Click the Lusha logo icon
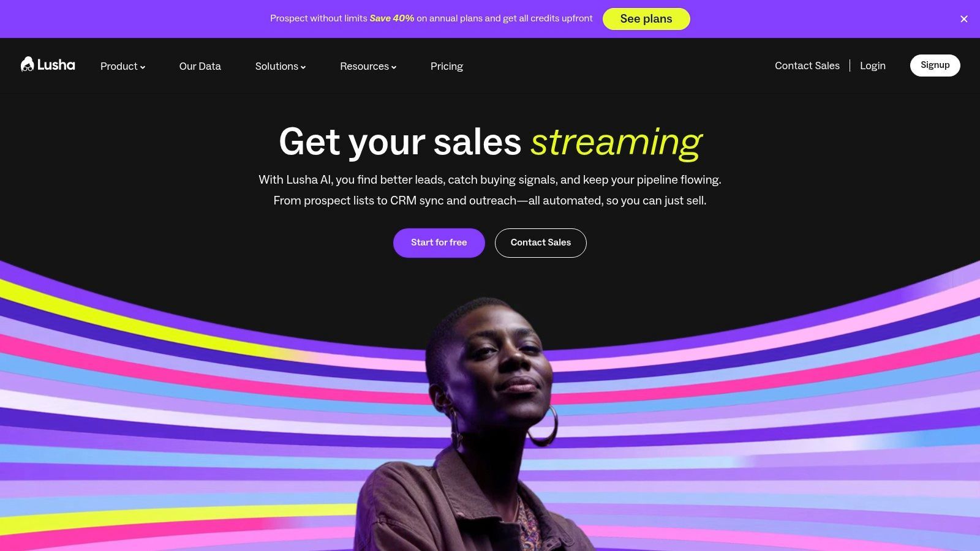 click(28, 64)
